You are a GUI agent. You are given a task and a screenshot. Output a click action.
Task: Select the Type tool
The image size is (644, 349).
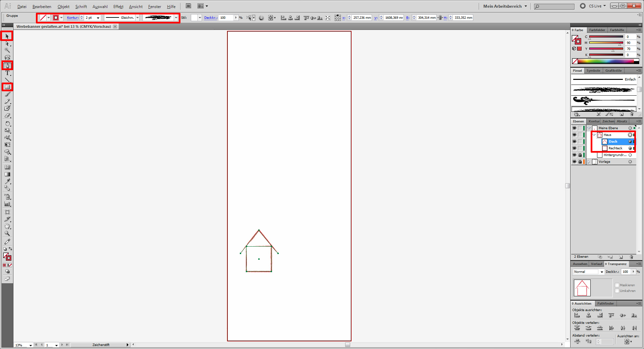pos(7,73)
